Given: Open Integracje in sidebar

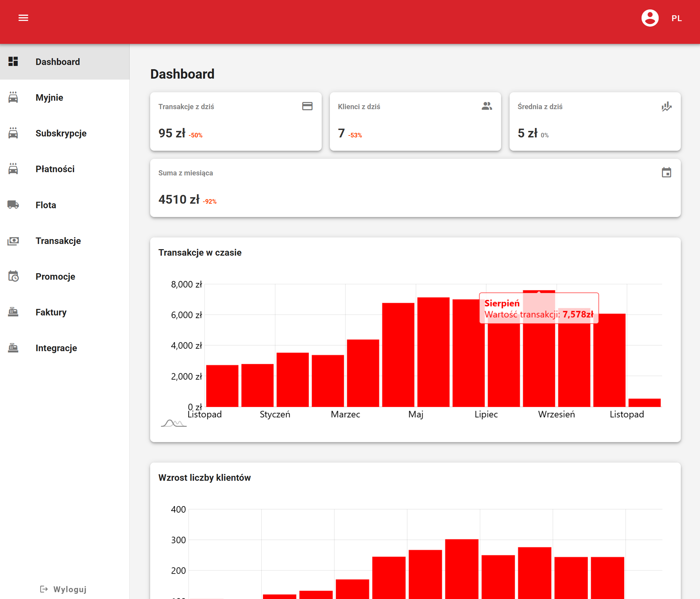Looking at the screenshot, I should tap(56, 348).
